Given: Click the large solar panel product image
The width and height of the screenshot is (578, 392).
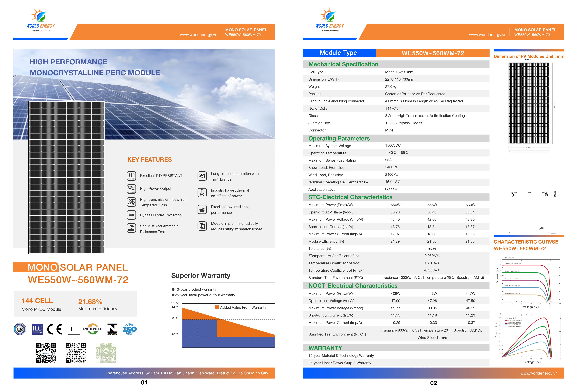Looking at the screenshot, I should (x=66, y=177).
